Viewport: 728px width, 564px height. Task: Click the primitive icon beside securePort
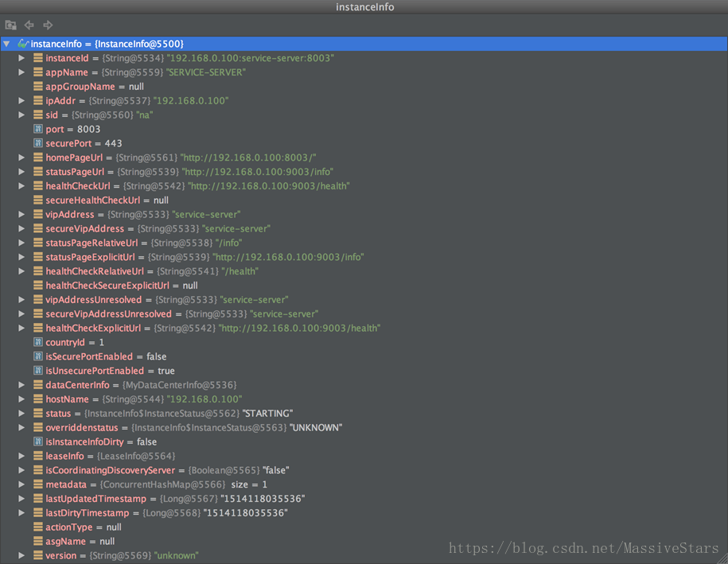coord(38,143)
